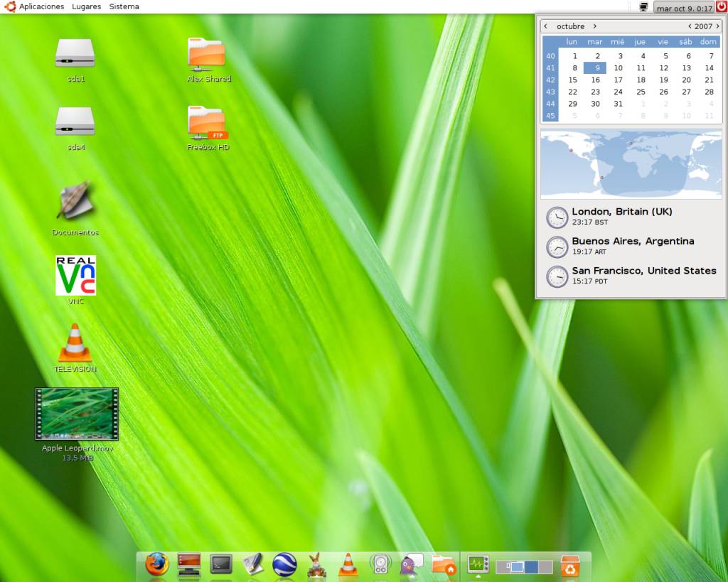The height and width of the screenshot is (582, 728).
Task: Click the London, Britain (UK) clock entry
Action: (x=621, y=216)
